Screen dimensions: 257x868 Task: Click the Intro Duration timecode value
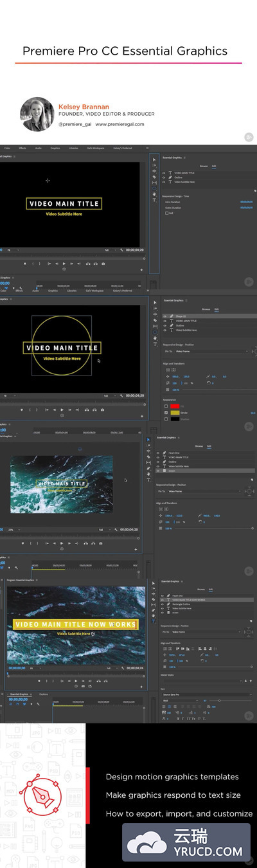click(247, 201)
